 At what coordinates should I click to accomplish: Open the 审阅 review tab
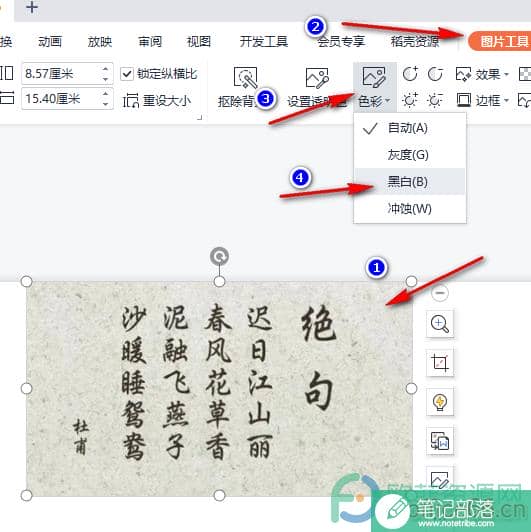point(150,41)
